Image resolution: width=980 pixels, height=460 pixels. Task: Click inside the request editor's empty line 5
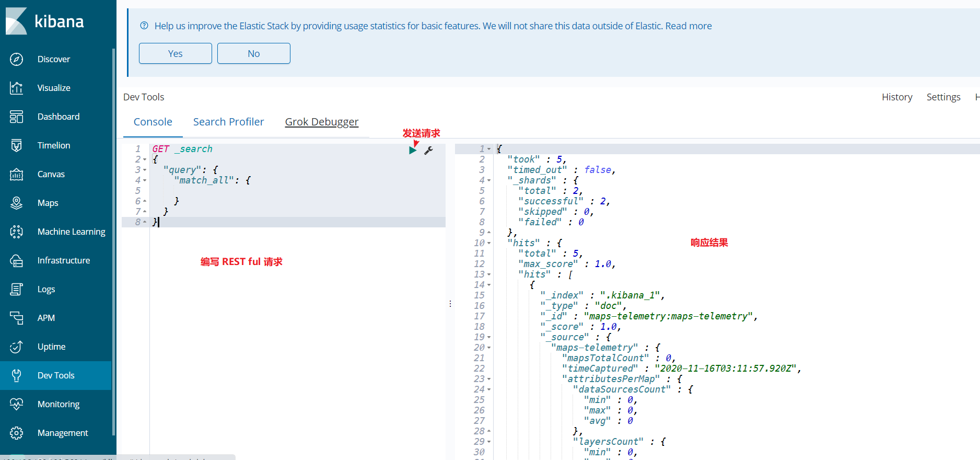pyautogui.click(x=298, y=191)
